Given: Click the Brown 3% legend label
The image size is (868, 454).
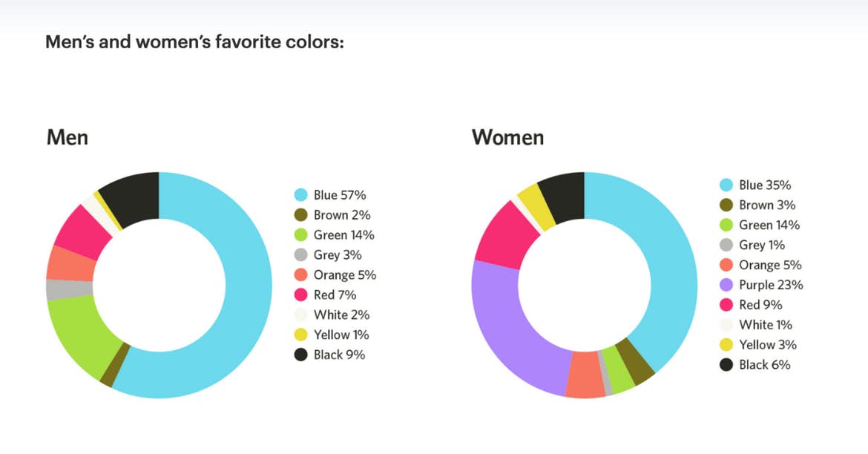Looking at the screenshot, I should pos(767,205).
